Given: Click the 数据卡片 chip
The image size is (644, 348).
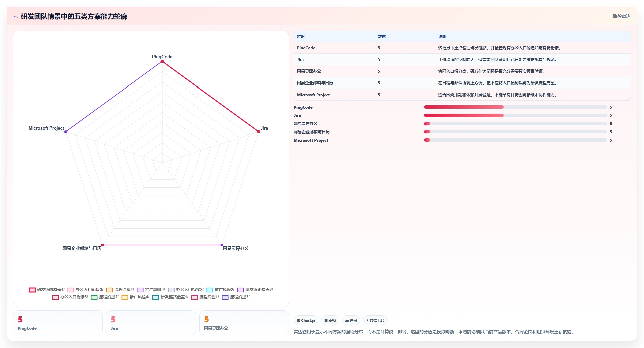Looking at the screenshot, I should tap(375, 320).
